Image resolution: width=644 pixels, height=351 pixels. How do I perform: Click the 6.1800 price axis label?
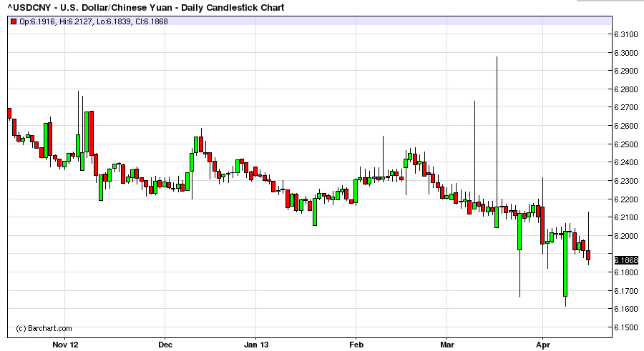click(x=626, y=272)
